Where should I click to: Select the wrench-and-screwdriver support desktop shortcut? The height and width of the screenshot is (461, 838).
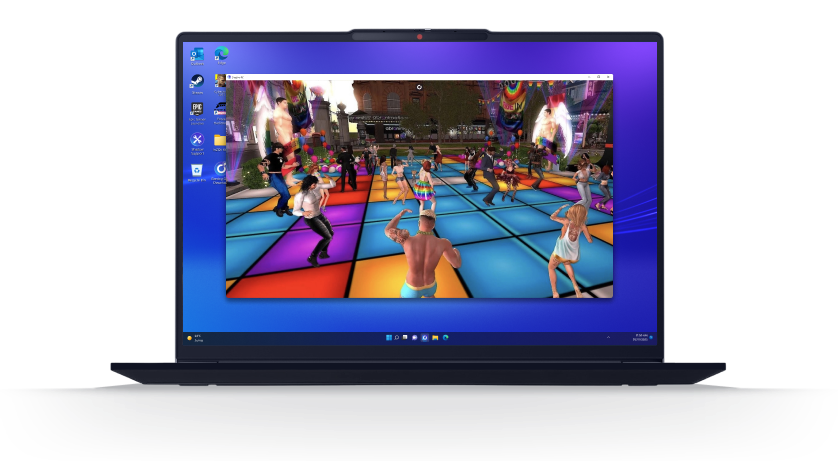click(197, 143)
